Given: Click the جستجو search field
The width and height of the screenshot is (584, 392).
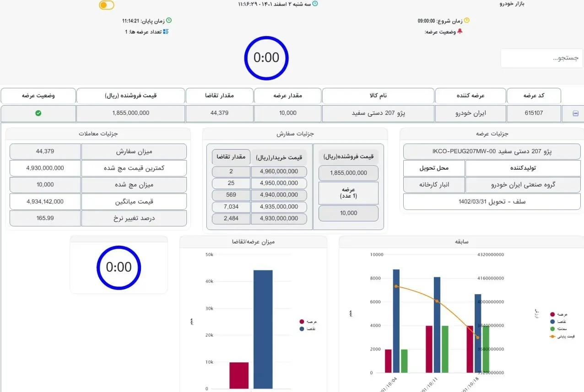Looking at the screenshot, I should 541,59.
